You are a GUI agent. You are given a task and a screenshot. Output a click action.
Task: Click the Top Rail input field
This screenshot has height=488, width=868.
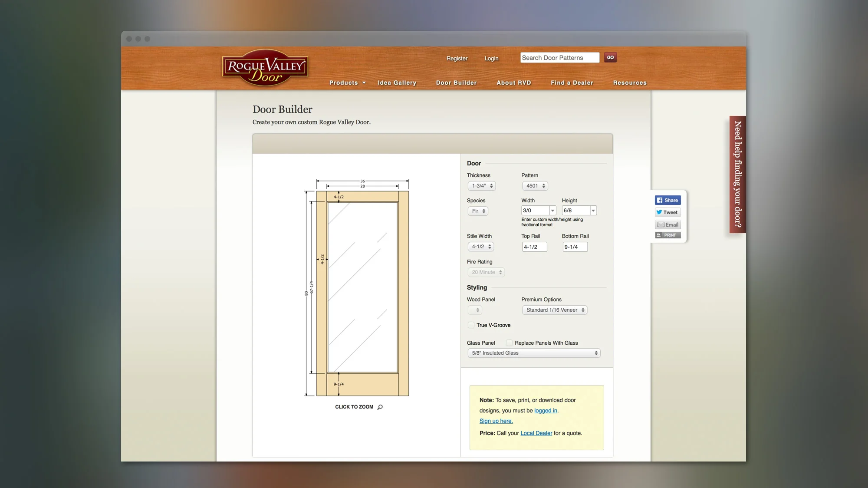(x=534, y=247)
